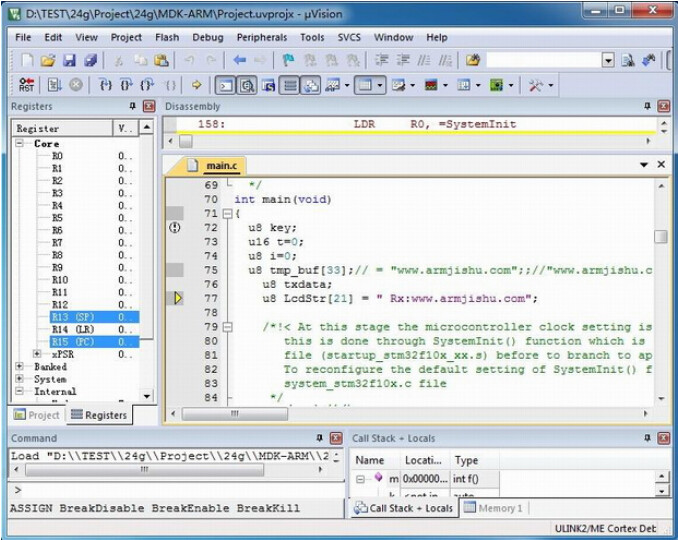
Task: Pin the Registers panel with pushpin
Action: [x=132, y=106]
